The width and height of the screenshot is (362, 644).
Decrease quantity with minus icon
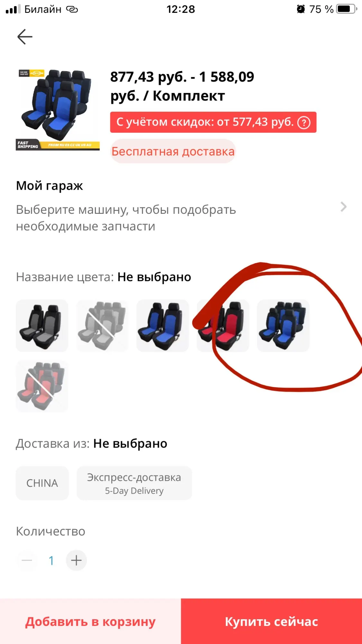pos(27,560)
